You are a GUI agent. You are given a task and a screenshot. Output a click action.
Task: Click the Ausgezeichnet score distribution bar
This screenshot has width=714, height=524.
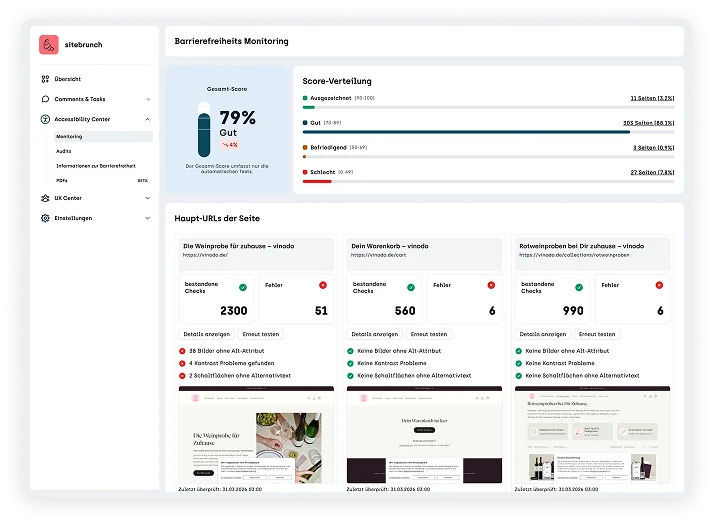point(488,107)
